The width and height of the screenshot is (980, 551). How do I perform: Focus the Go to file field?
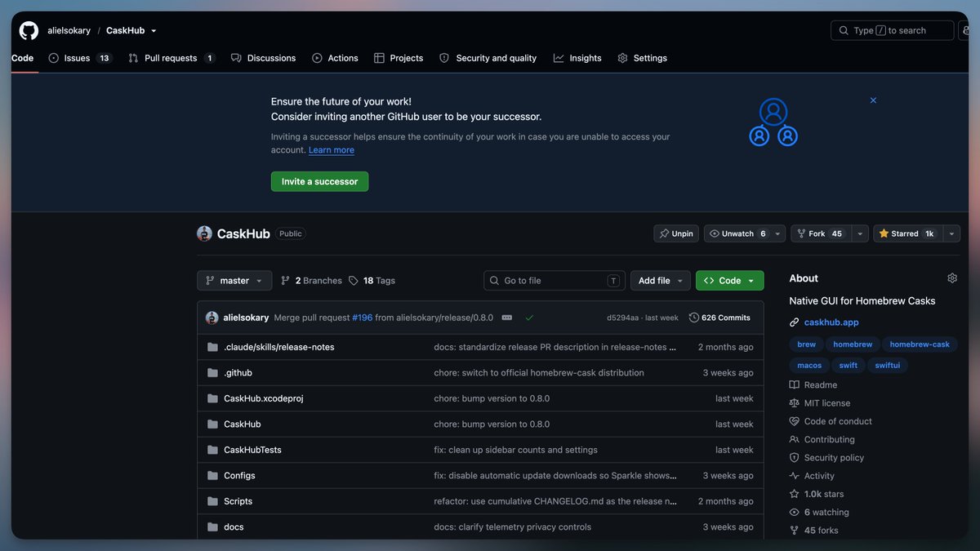(x=555, y=280)
